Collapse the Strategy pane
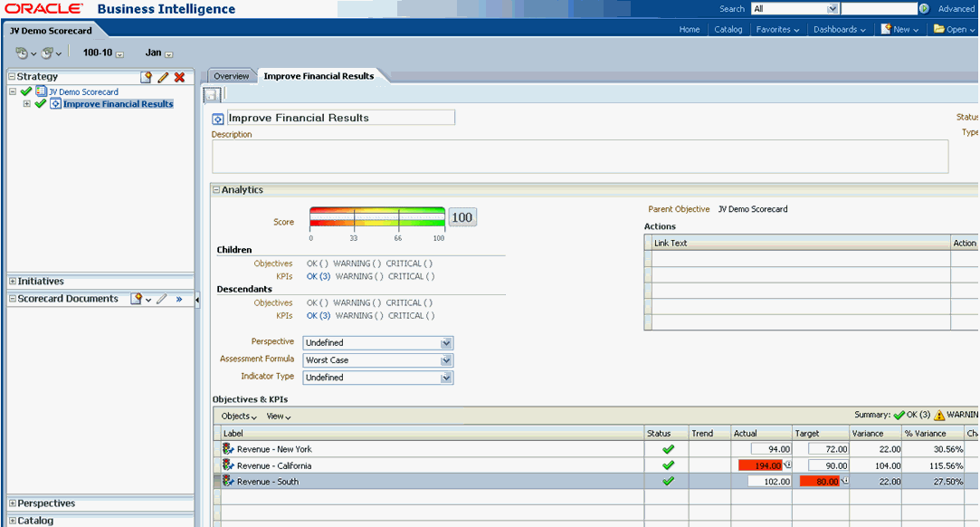Screen dimensions: 980x527 point(11,76)
